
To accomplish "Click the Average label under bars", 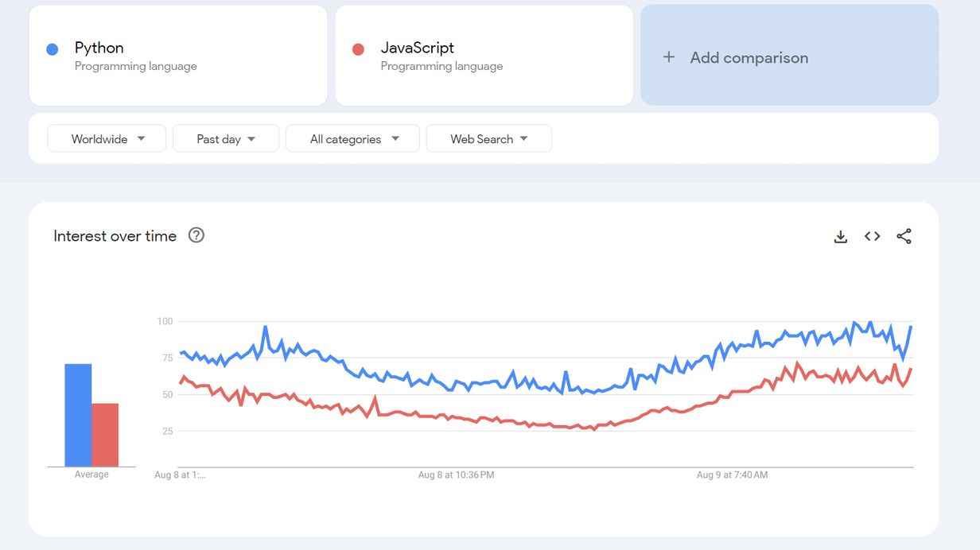I will point(91,474).
